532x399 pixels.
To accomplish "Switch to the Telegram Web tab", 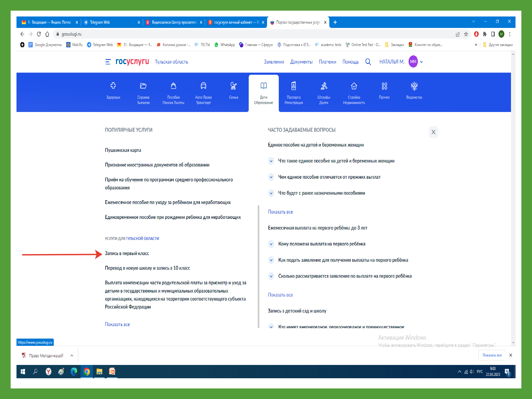I will coord(112,22).
